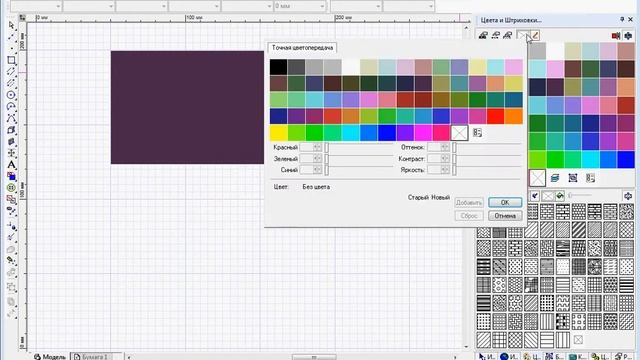
Task: Select the spline curve tool in left toolbar
Action: [11, 118]
